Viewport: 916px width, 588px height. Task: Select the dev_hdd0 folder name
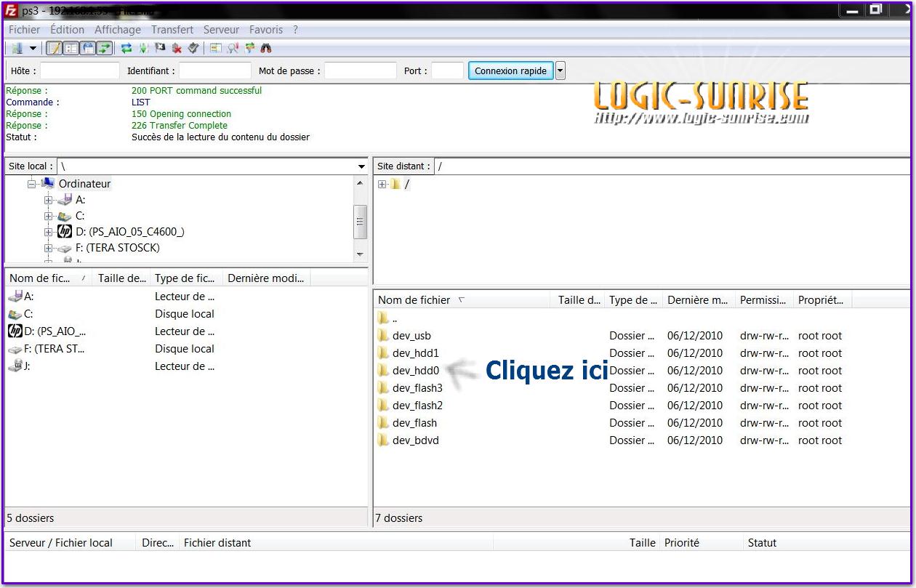point(416,371)
